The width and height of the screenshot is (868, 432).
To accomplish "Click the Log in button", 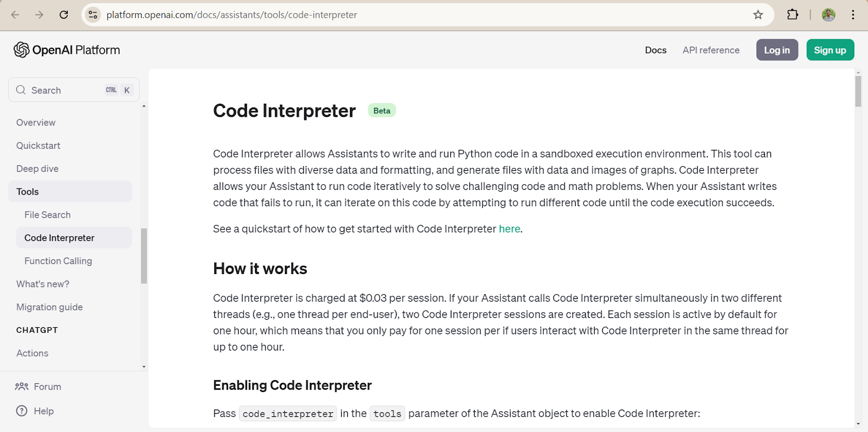I will 777,50.
